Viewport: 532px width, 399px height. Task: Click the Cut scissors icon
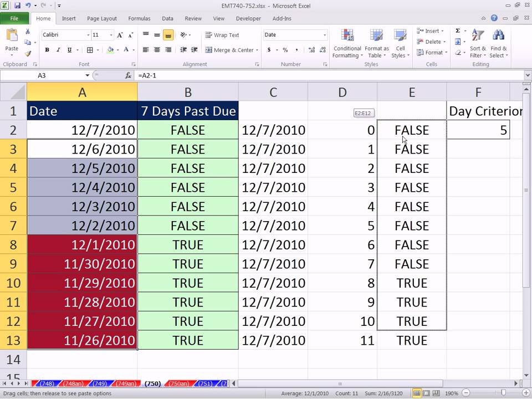point(28,32)
